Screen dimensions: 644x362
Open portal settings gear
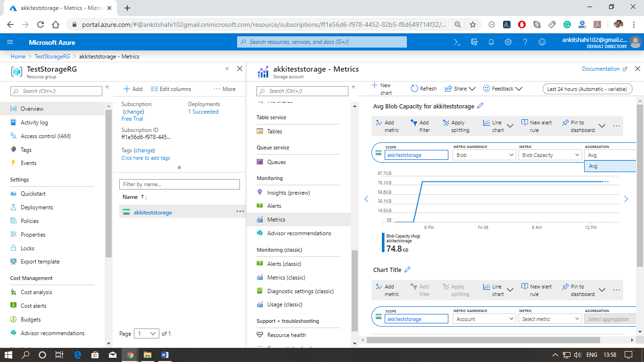coord(508,42)
